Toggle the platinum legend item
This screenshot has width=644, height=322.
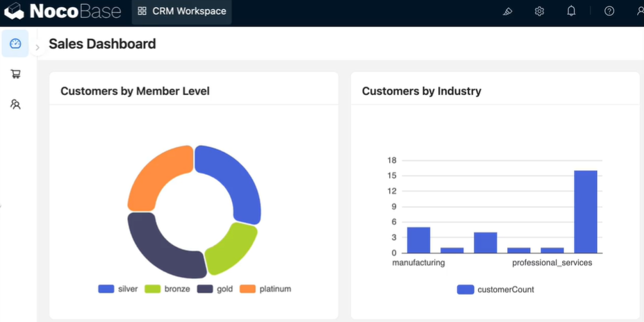265,289
